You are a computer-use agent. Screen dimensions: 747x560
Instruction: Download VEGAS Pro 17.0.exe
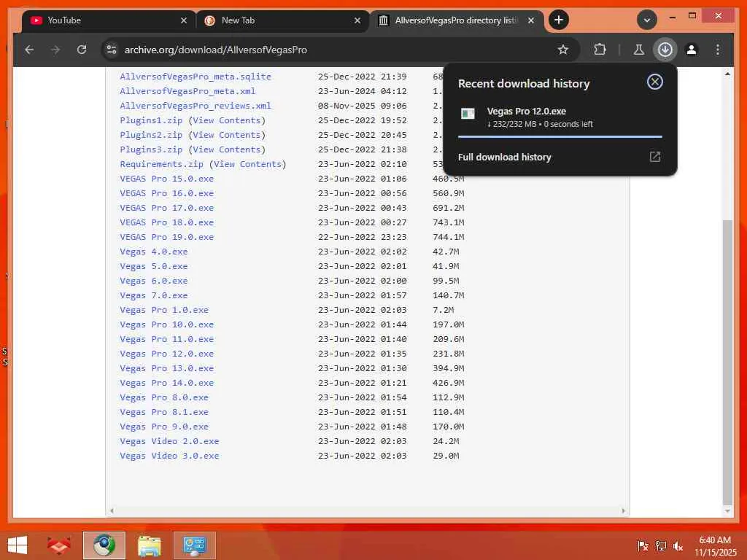coord(167,208)
